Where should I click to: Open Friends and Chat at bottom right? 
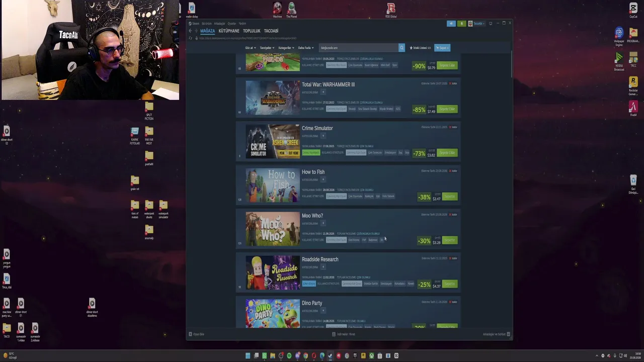click(497, 334)
